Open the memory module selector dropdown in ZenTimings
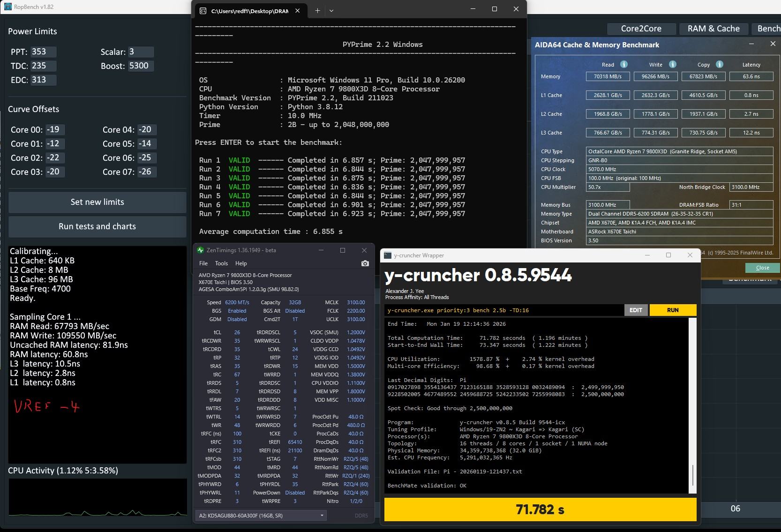Viewport: 781px width, 532px height. tap(261, 516)
